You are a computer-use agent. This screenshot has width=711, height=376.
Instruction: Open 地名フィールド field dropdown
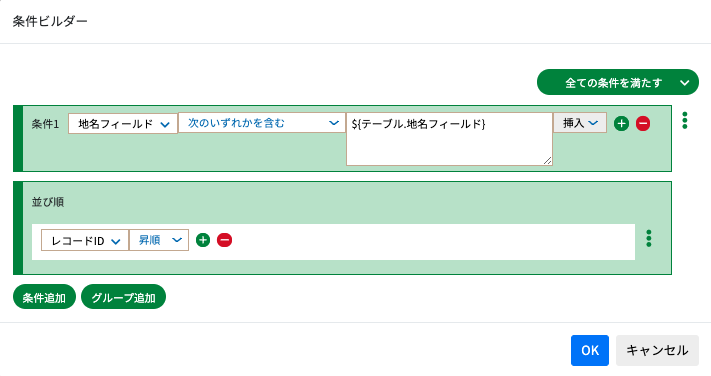pos(123,123)
